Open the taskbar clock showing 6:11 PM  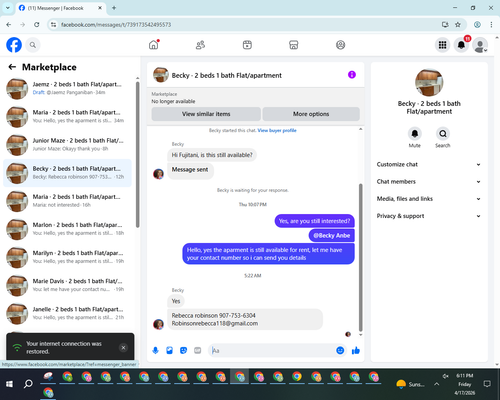tap(465, 384)
